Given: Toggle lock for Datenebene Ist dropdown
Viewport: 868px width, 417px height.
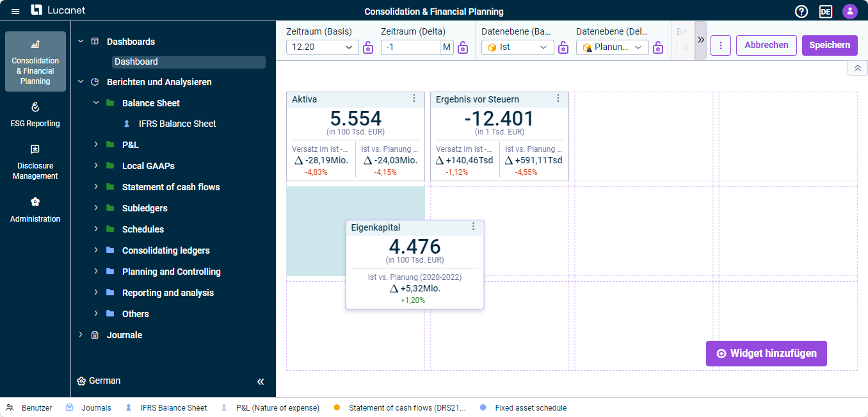Looking at the screenshot, I should click(563, 47).
